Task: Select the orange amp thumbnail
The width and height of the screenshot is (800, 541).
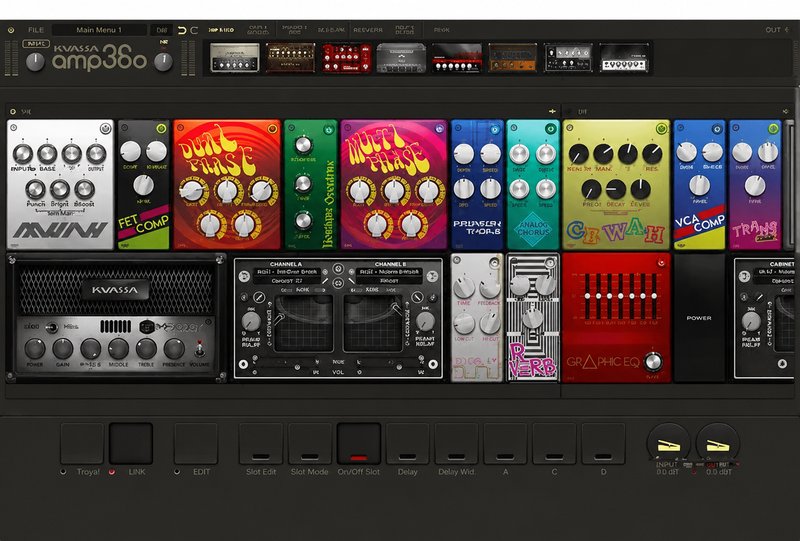Action: (513, 57)
